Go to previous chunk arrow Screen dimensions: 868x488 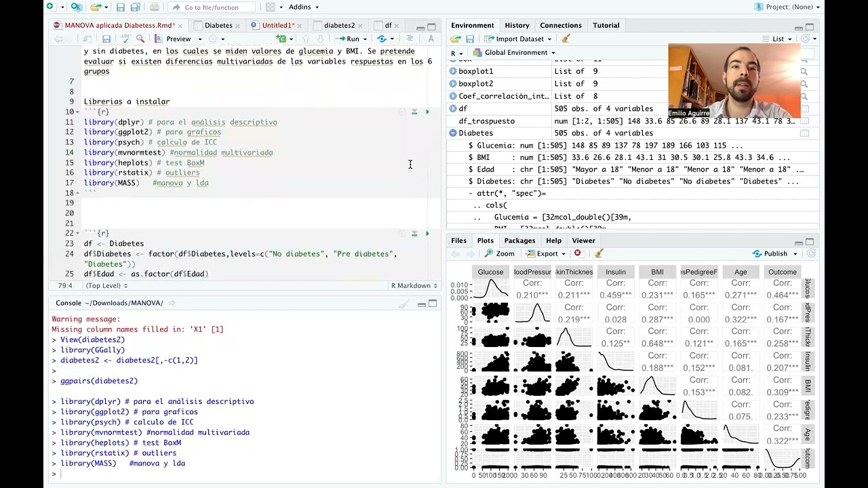click(306, 39)
